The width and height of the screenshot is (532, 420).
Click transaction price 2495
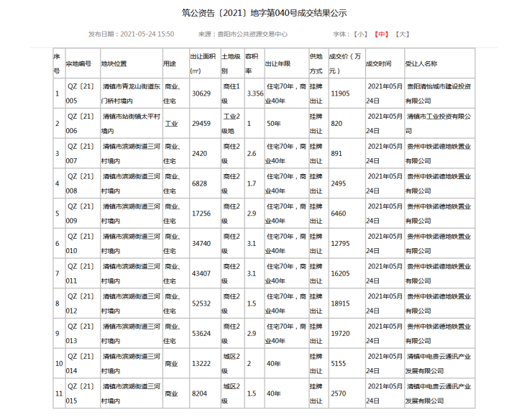pyautogui.click(x=339, y=183)
